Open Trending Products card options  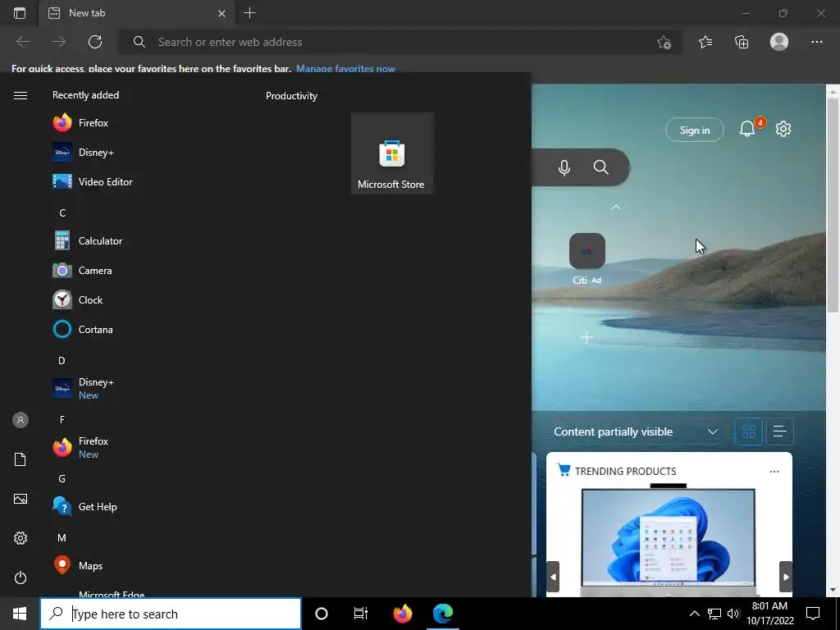[x=774, y=472]
